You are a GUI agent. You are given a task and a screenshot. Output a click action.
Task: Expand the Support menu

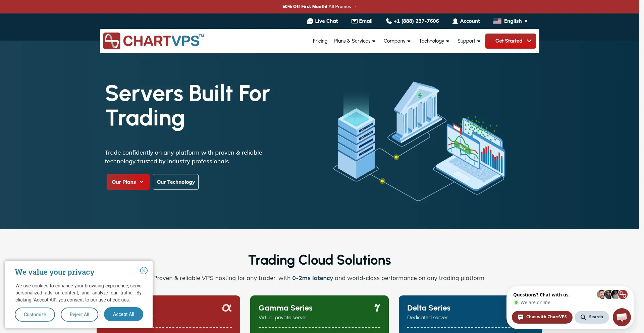tap(469, 41)
